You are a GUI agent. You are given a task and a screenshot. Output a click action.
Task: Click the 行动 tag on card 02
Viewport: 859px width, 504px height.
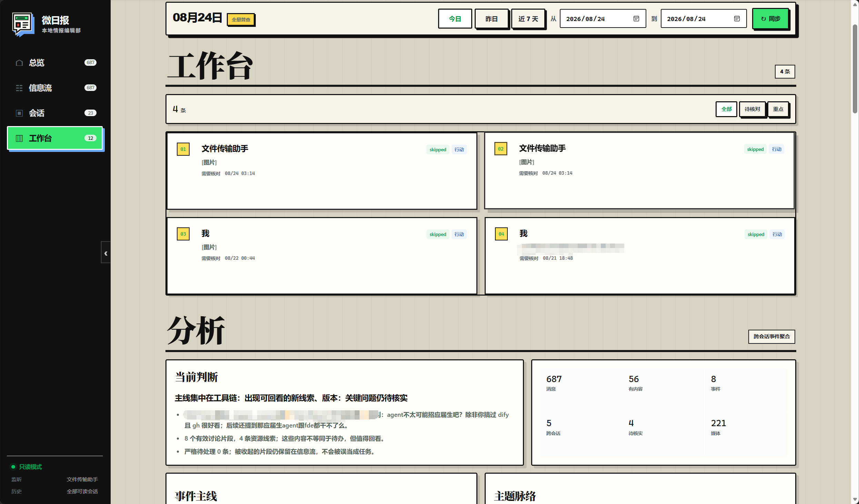coord(777,149)
